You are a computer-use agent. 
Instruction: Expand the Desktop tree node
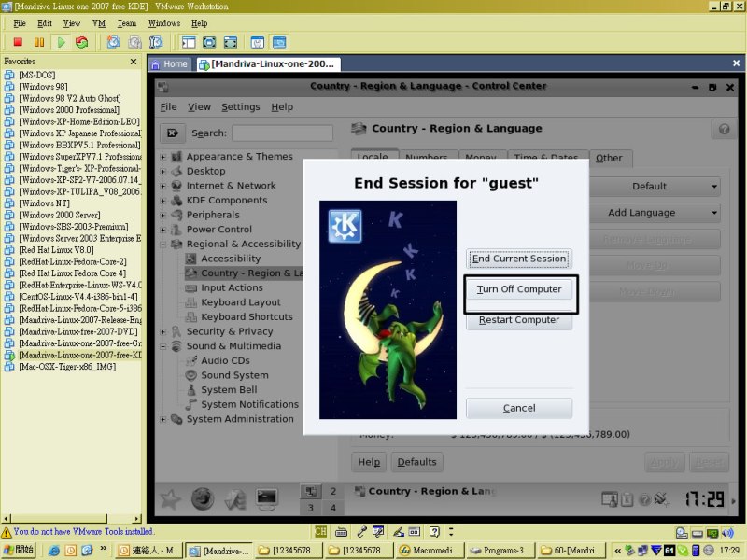(x=162, y=172)
